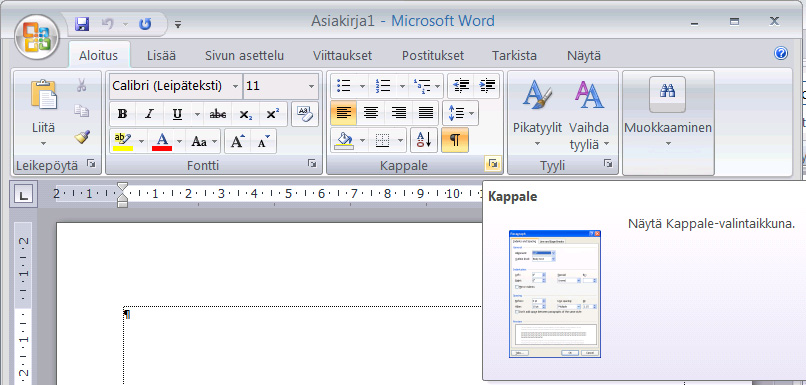Apply the red font color

(x=162, y=141)
